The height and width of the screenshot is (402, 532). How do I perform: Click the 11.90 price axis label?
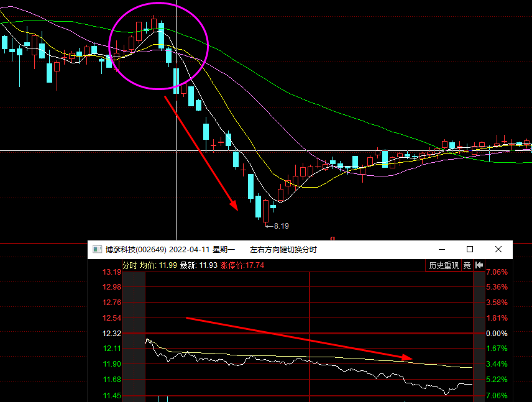tap(112, 364)
